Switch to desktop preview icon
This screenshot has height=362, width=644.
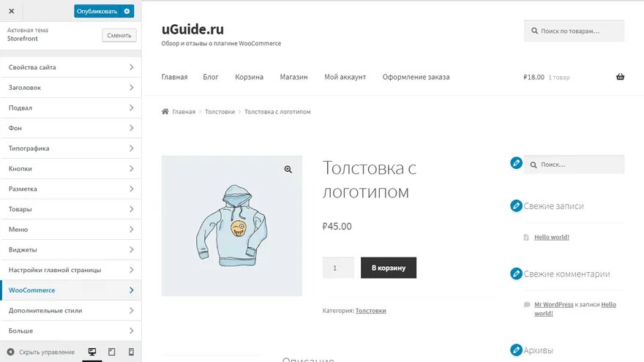[x=92, y=352]
